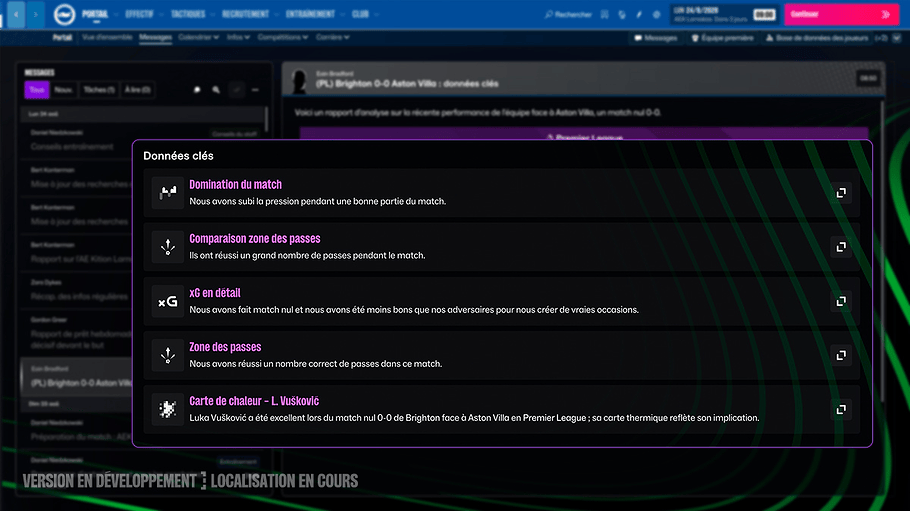Click the Comparaison zone des passes icon
This screenshot has height=511, width=910.
[x=168, y=247]
